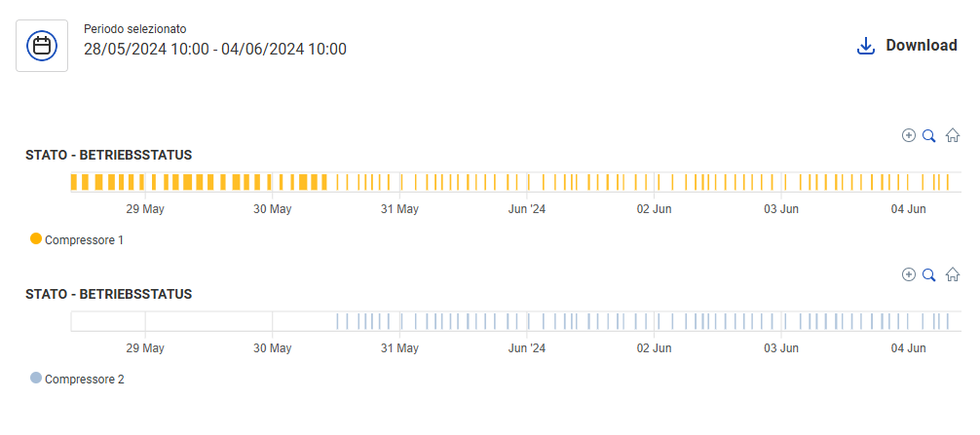The height and width of the screenshot is (435, 980).
Task: Zoom in on the Compressore 2 chart
Action: click(909, 275)
